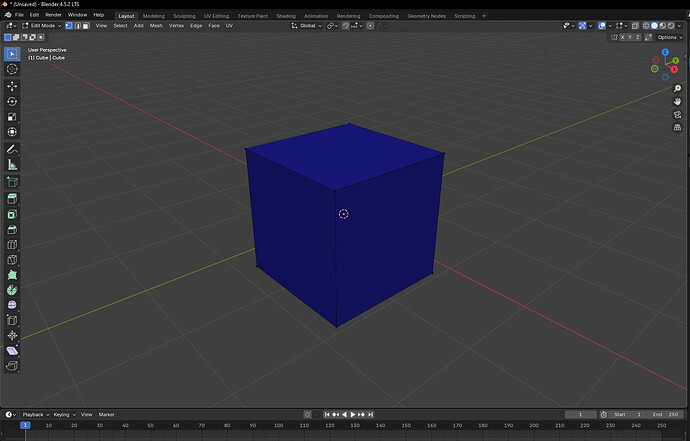This screenshot has width=690, height=441.
Task: Toggle Y axis mesh mirror
Action: coord(630,37)
